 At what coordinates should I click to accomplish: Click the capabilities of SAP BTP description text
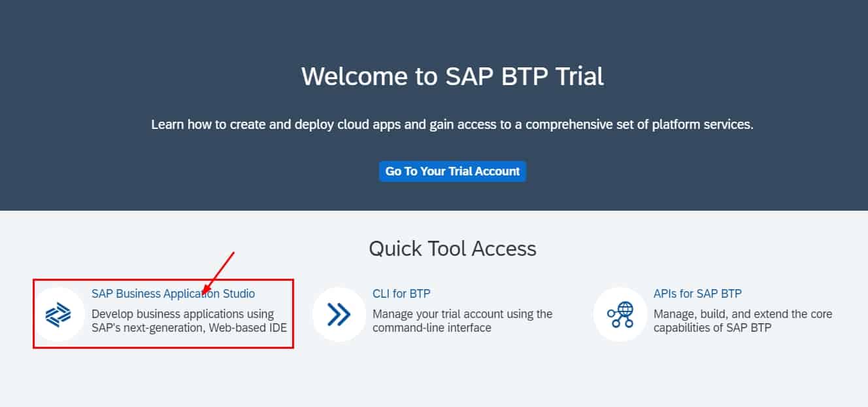[x=743, y=321]
